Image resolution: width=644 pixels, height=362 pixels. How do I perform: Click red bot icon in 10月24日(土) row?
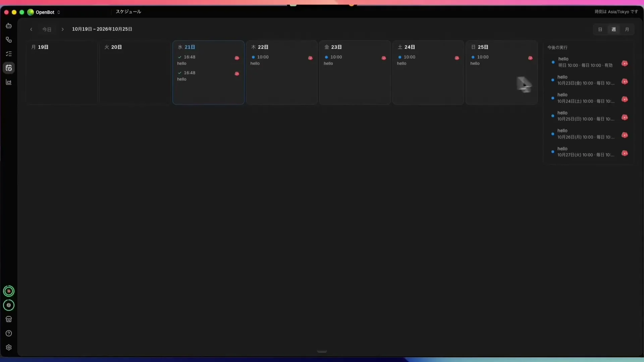[625, 99]
